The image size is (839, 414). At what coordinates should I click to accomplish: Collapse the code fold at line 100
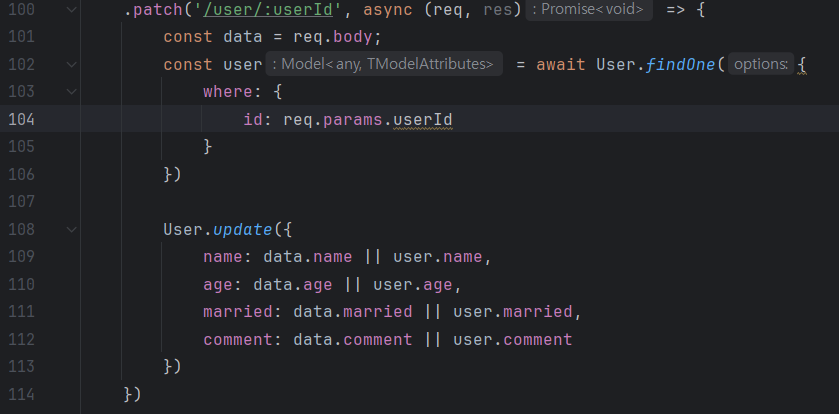coord(72,10)
